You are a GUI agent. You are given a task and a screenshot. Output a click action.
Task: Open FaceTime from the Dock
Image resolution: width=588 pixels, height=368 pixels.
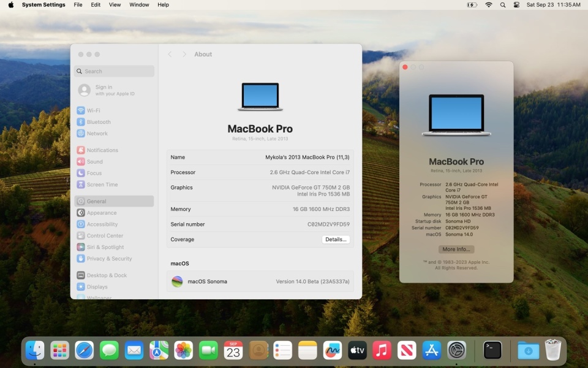(208, 351)
